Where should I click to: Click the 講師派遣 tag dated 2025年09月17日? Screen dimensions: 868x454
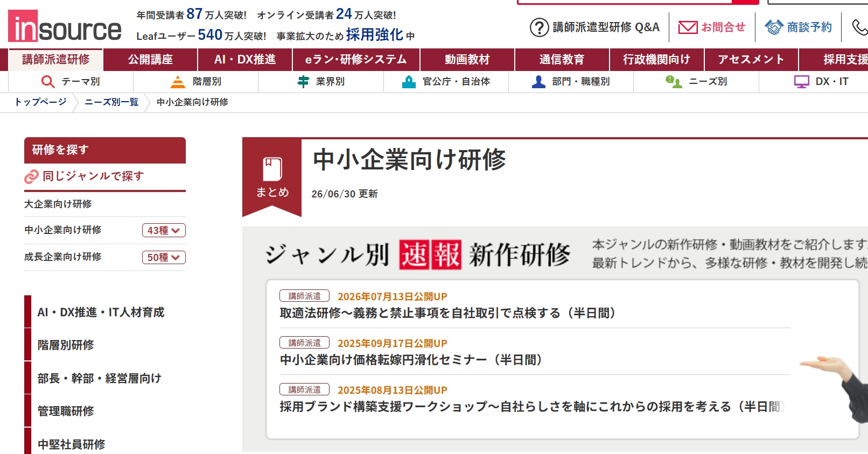coord(304,343)
